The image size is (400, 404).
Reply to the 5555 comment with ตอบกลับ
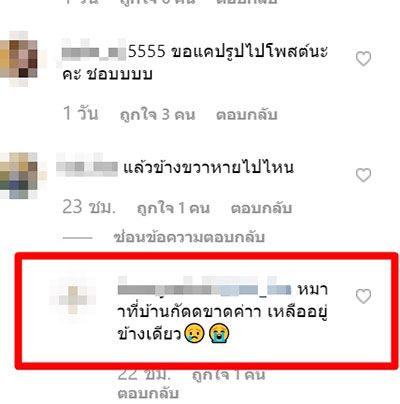tap(247, 114)
